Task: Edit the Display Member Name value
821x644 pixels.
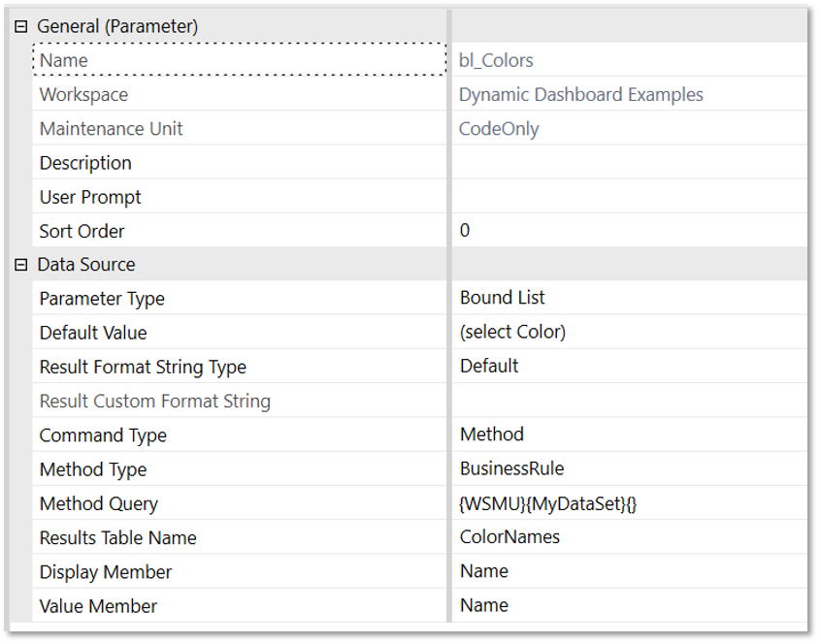Action: click(x=631, y=571)
